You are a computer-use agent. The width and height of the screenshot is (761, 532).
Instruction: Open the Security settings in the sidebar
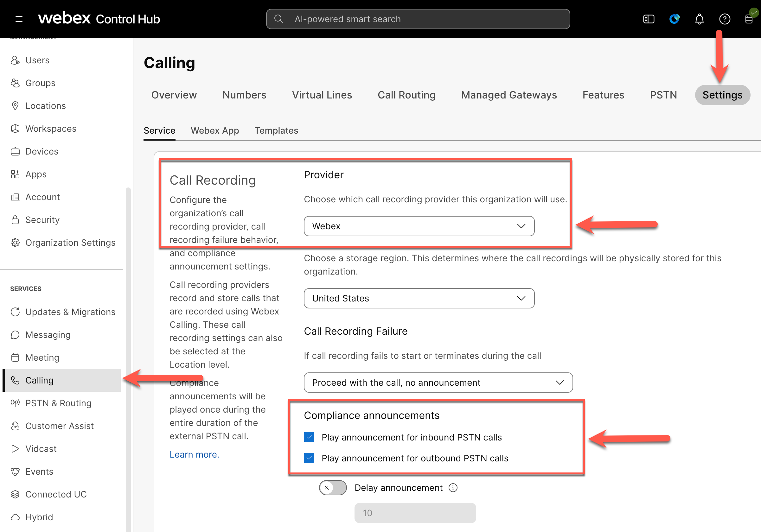pos(42,220)
